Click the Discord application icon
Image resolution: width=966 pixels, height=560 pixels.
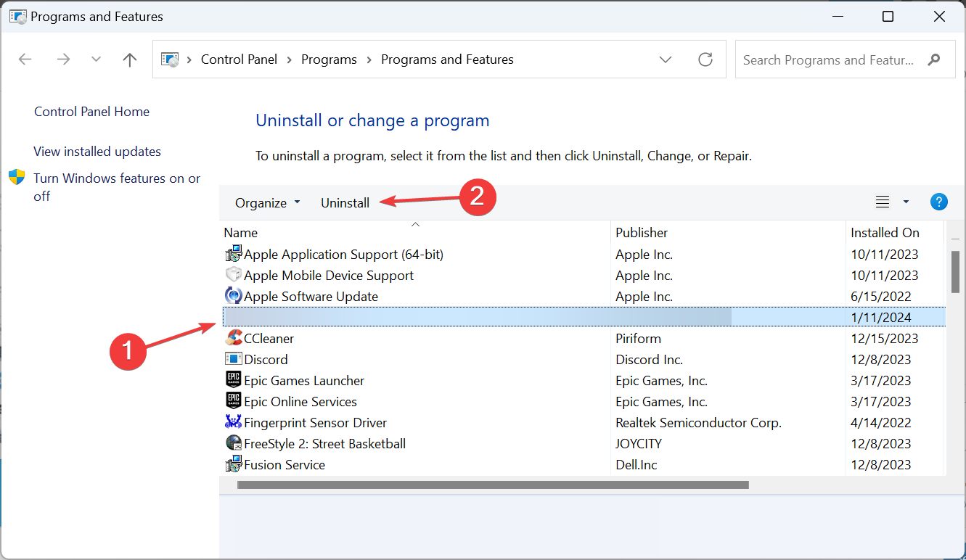234,358
